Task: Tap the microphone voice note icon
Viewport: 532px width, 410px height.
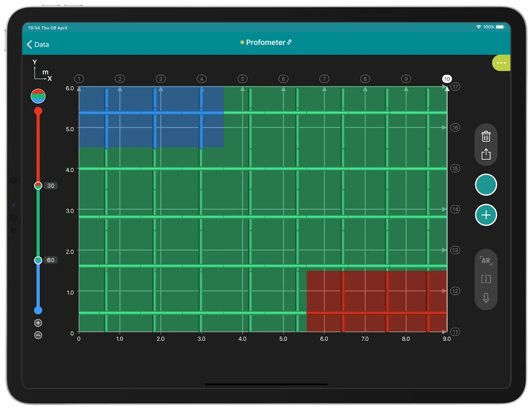Action: click(x=486, y=298)
